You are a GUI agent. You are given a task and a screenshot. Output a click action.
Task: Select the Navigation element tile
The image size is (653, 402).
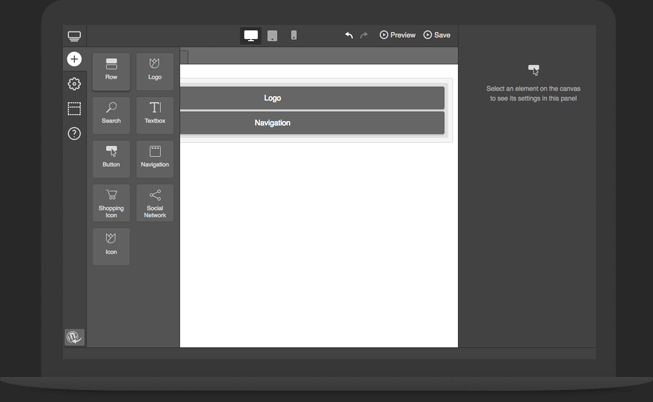(x=155, y=158)
